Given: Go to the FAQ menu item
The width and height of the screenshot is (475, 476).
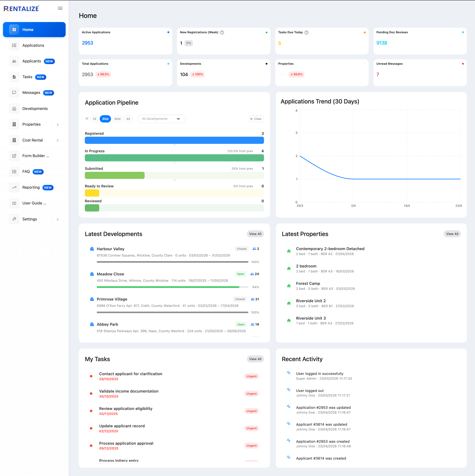Looking at the screenshot, I should 26,171.
